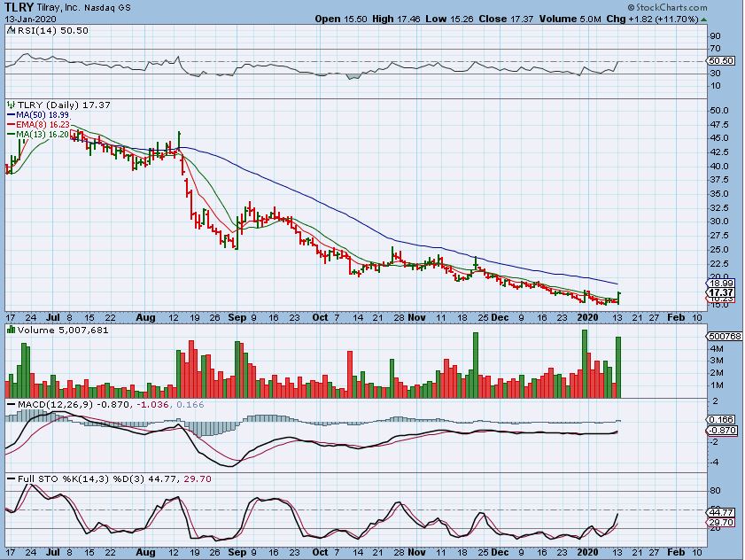Click the 44.77 stochastic %K tag

[721, 512]
